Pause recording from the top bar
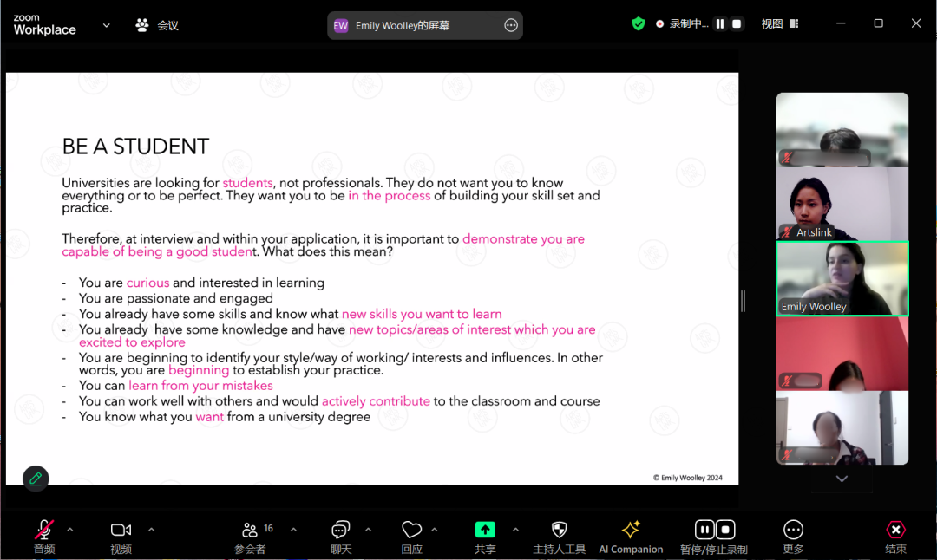This screenshot has width=937, height=560. (720, 24)
